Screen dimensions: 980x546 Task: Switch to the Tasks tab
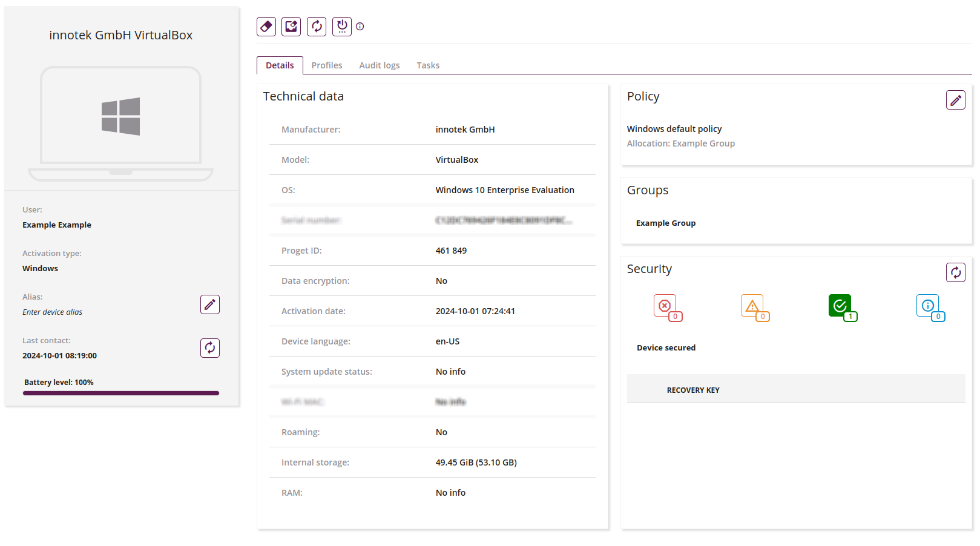428,65
